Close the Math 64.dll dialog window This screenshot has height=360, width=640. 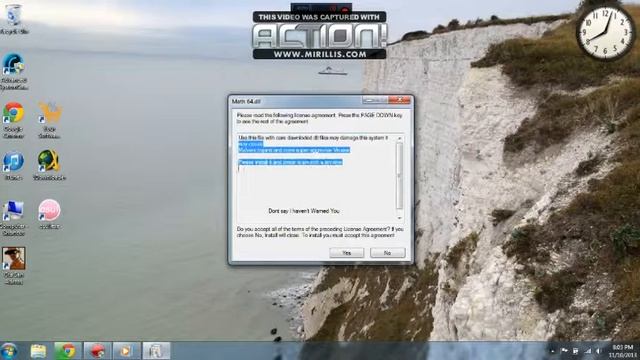coord(400,100)
